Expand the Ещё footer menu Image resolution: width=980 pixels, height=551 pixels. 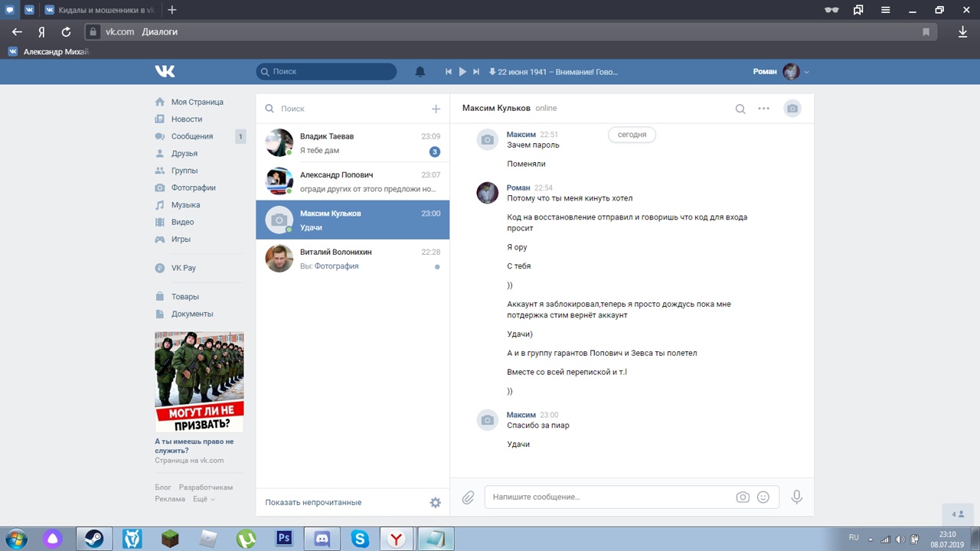[x=203, y=499]
